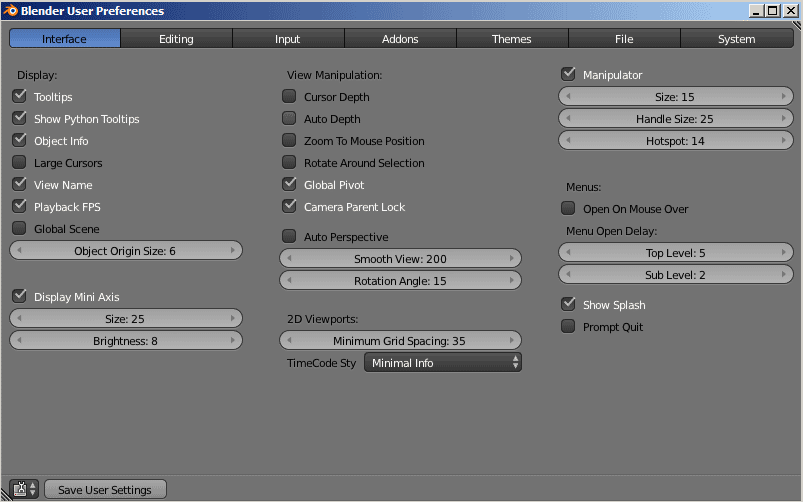Image resolution: width=803 pixels, height=502 pixels.
Task: Go to the Addons tab
Action: (x=400, y=39)
